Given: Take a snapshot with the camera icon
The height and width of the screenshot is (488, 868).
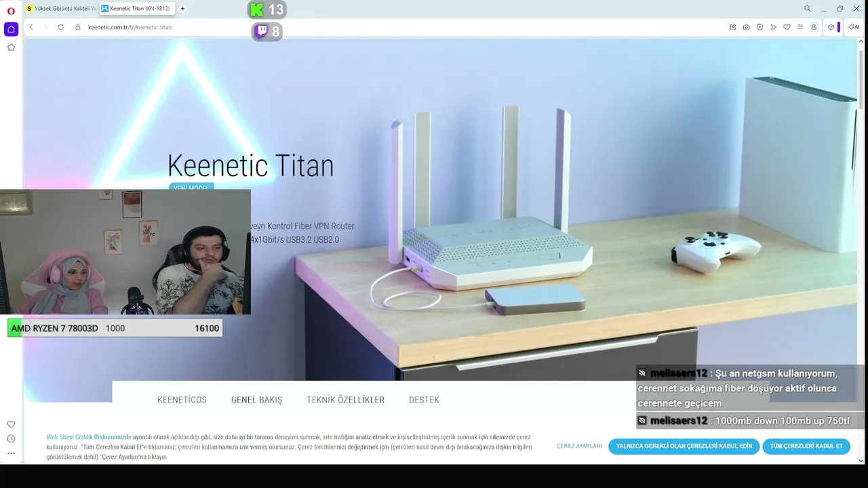Looking at the screenshot, I should pos(746,27).
